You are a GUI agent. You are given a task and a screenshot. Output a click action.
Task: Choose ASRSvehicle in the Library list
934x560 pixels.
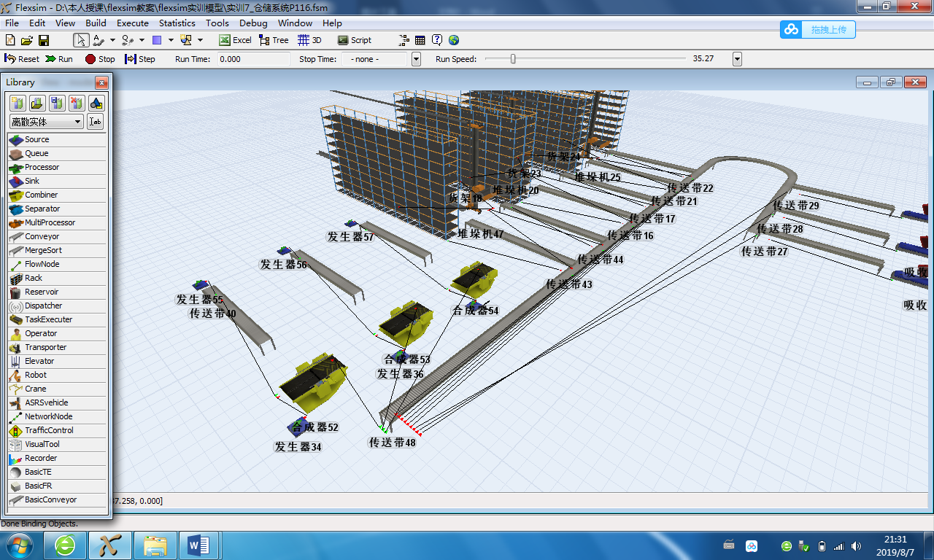point(46,402)
